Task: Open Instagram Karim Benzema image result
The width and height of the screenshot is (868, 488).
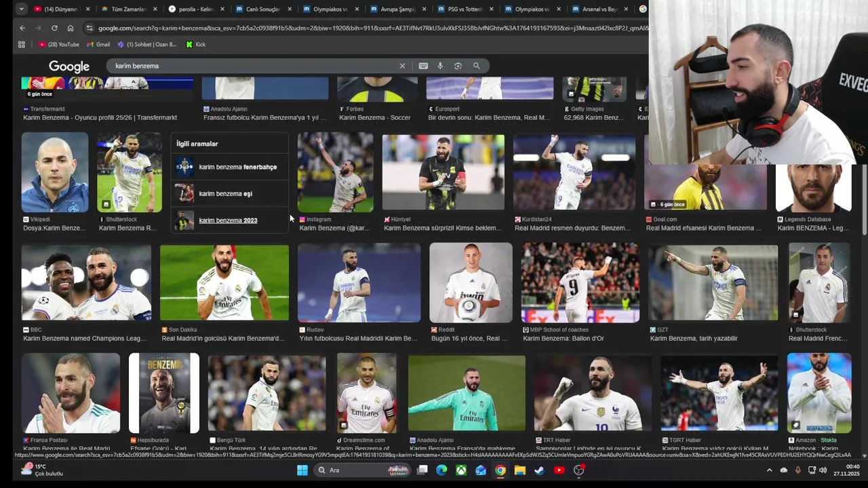Action: point(336,172)
